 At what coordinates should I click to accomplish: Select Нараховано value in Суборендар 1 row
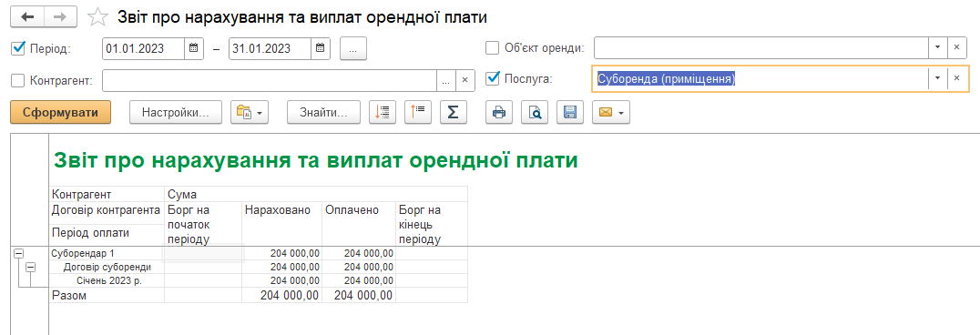tap(281, 253)
